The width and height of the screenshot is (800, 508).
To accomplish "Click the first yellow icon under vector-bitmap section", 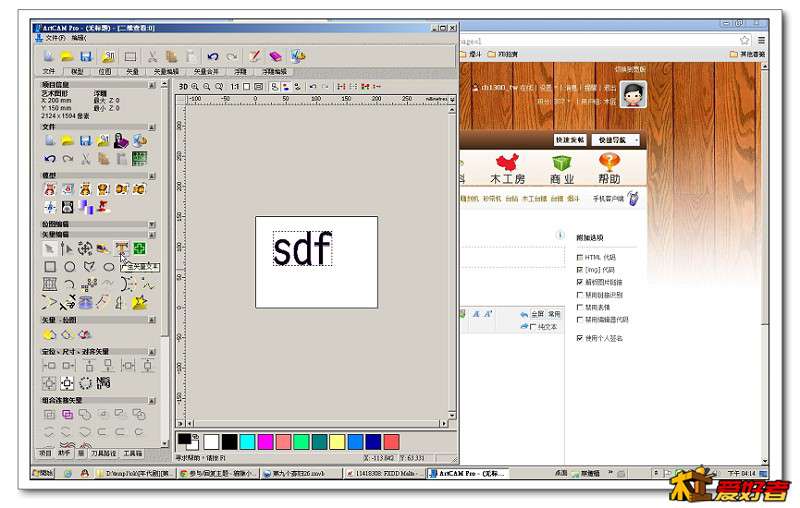I will (x=49, y=335).
